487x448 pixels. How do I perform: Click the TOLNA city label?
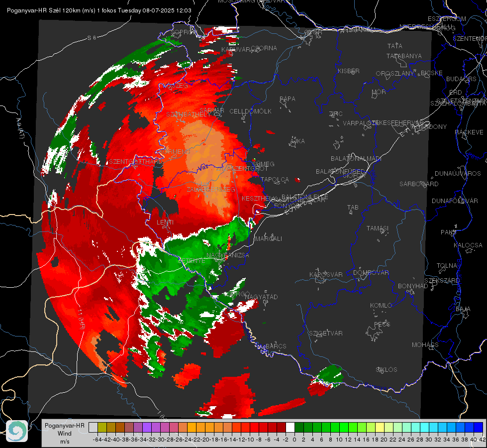coord(447,265)
